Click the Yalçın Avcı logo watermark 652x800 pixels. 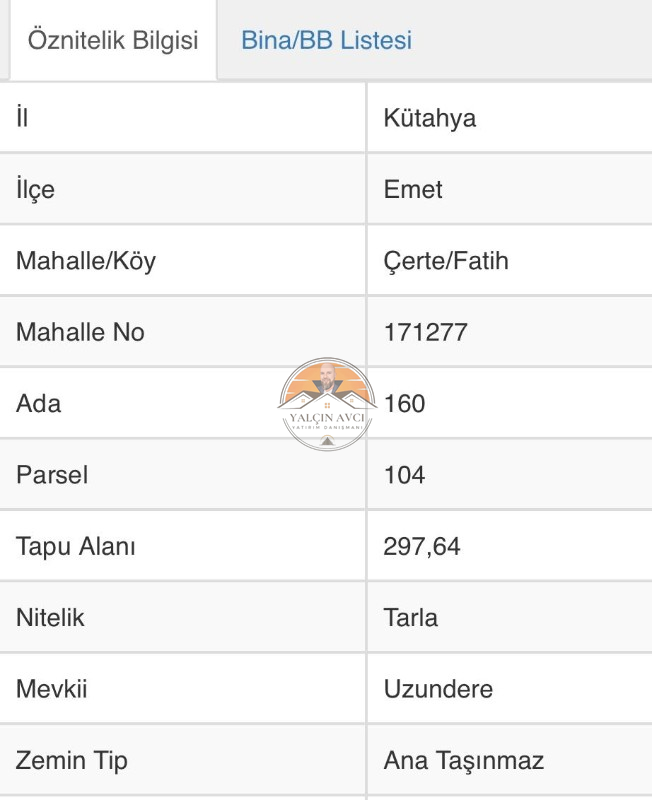tap(327, 404)
